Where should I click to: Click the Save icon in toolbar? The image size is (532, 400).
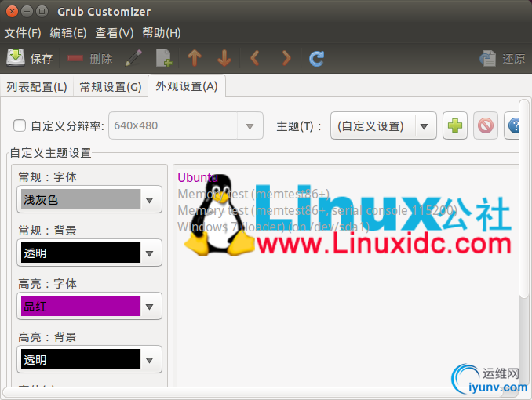pos(15,58)
